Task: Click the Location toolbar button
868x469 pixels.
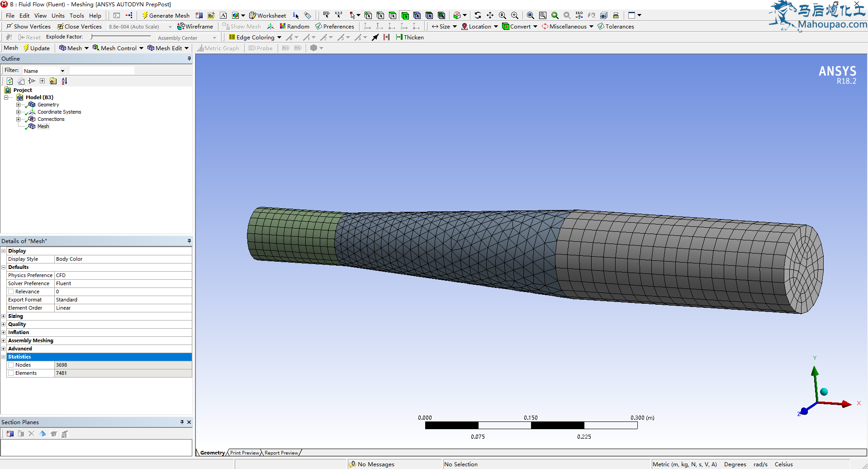Action: pos(479,26)
